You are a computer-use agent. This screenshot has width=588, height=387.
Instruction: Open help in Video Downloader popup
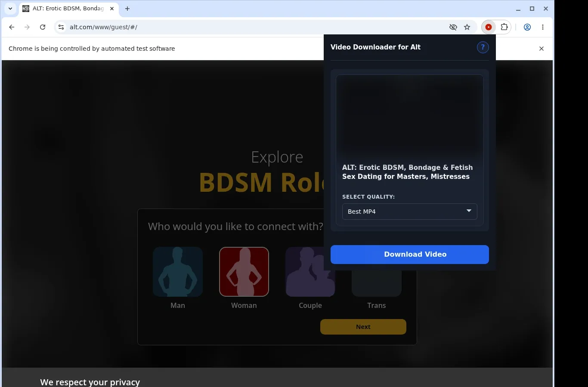point(483,47)
